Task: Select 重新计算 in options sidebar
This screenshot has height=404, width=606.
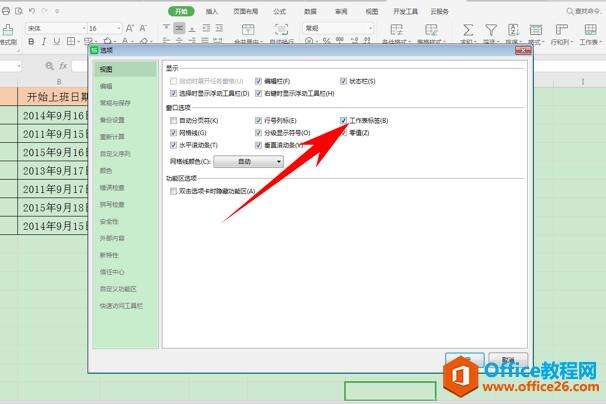Action: 112,136
